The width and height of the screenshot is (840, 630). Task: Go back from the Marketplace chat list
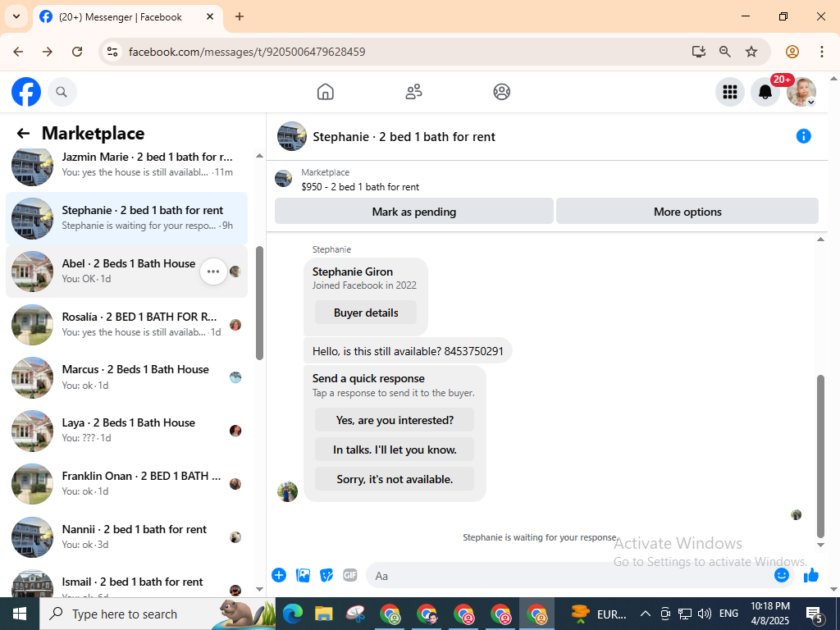23,134
